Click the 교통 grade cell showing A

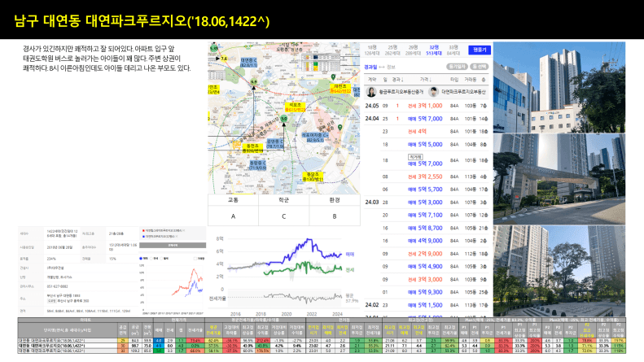coord(234,216)
